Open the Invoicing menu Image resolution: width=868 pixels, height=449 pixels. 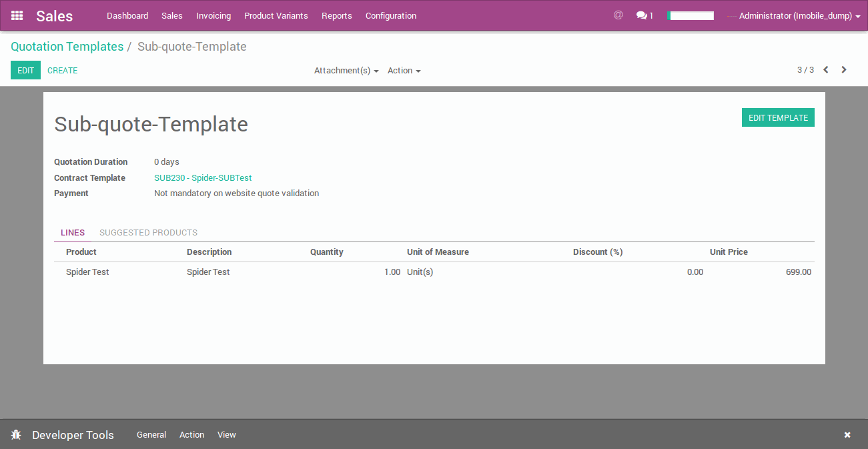[x=213, y=16]
